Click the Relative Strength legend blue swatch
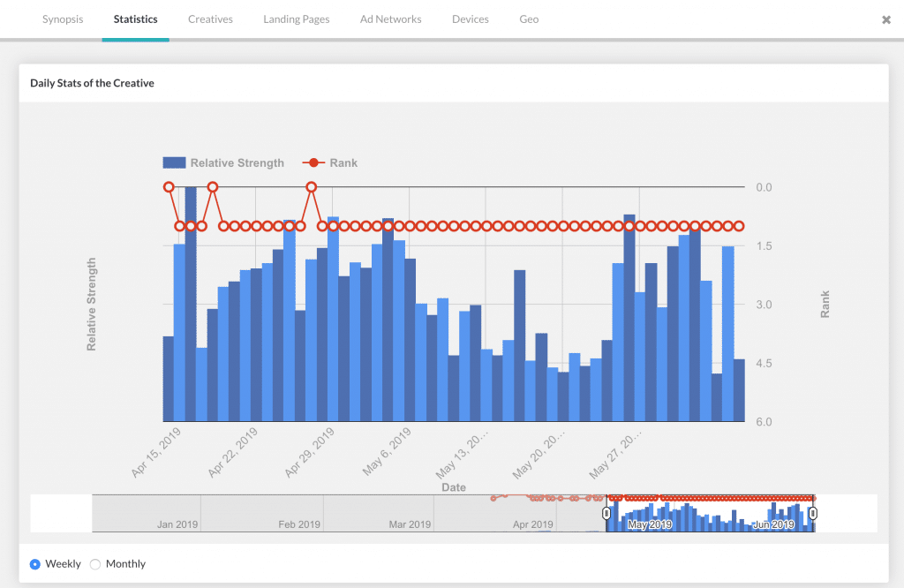The width and height of the screenshot is (904, 588). coord(174,162)
